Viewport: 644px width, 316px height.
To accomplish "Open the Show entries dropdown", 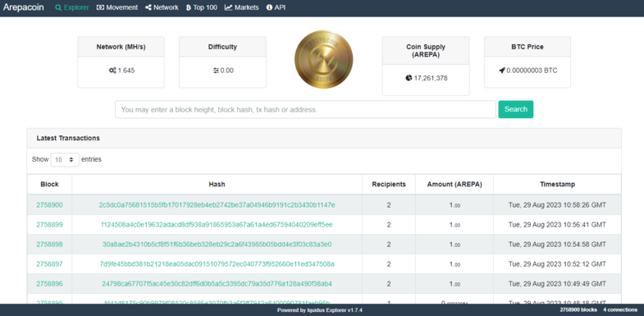I will (65, 159).
